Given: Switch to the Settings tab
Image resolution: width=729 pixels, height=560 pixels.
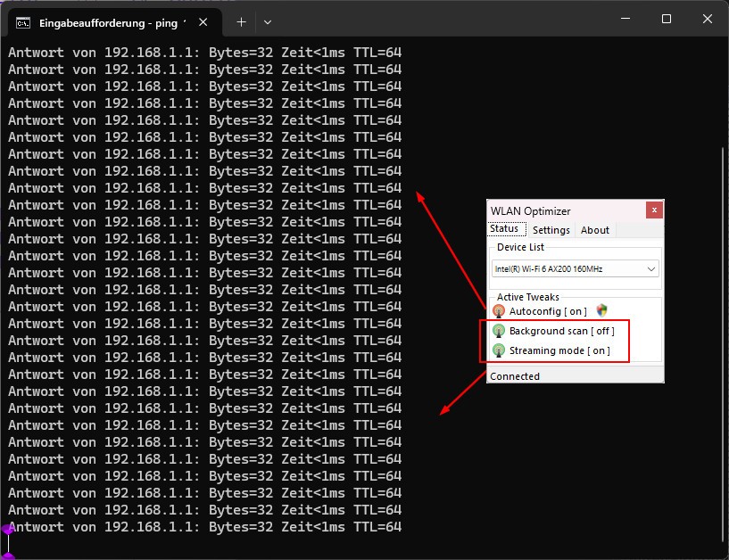Looking at the screenshot, I should [551, 230].
